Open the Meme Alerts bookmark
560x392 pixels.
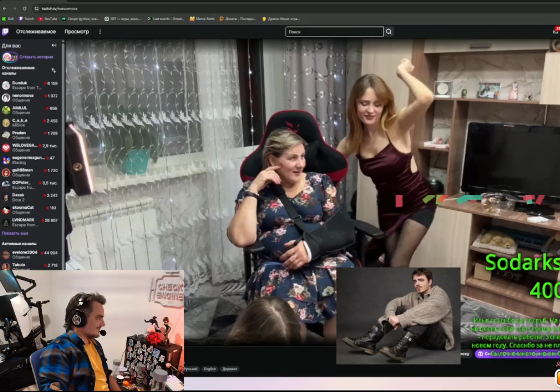pyautogui.click(x=202, y=19)
